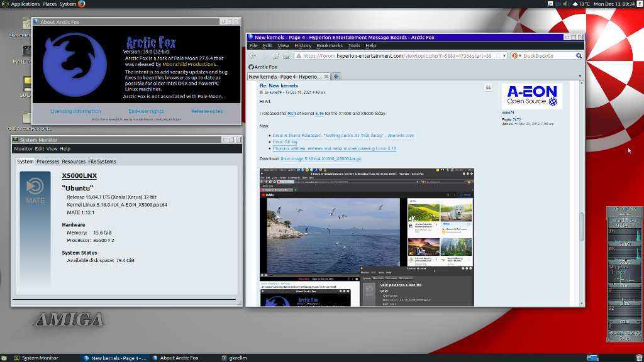Reload the page with the refresh icon
The image size is (644, 362).
(x=275, y=56)
